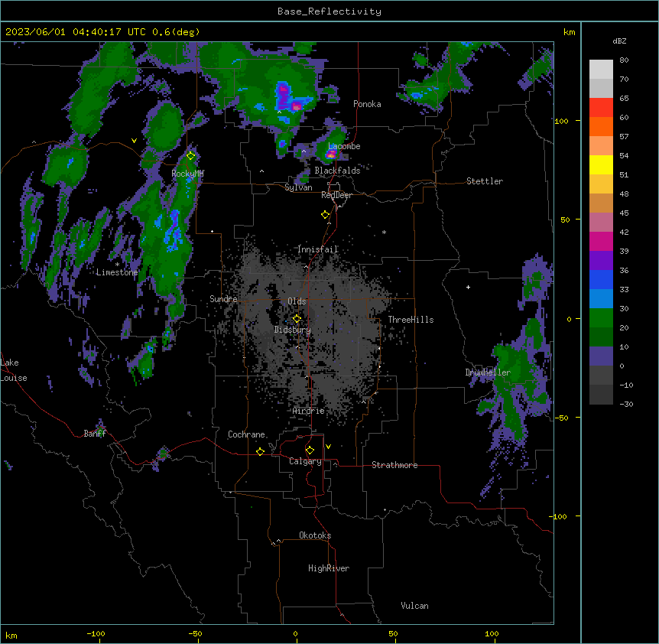Click the white plus marker west of Drumheller
This screenshot has height=644, width=659.
(468, 287)
